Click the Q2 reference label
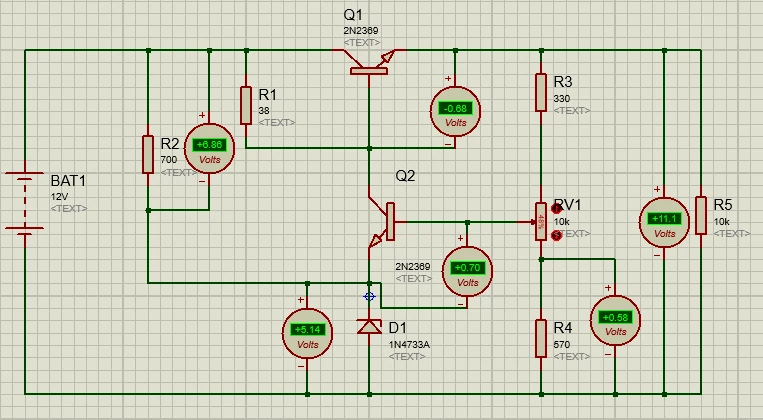Viewport: 763px width, 420px height. click(x=405, y=176)
